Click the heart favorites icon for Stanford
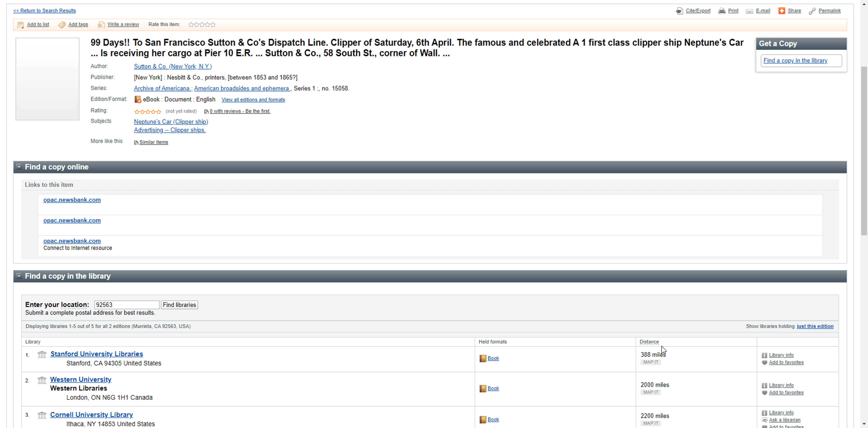Screen dimensions: 868x428 click(765, 363)
